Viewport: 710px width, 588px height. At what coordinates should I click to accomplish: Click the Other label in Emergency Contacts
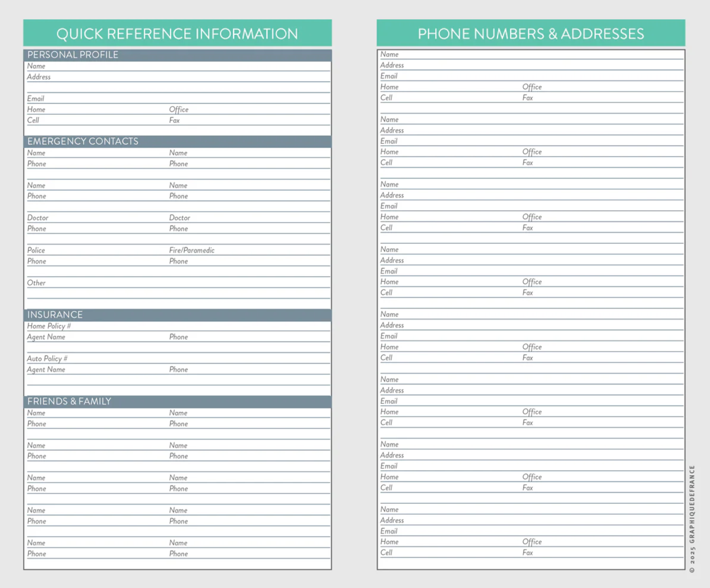click(36, 283)
